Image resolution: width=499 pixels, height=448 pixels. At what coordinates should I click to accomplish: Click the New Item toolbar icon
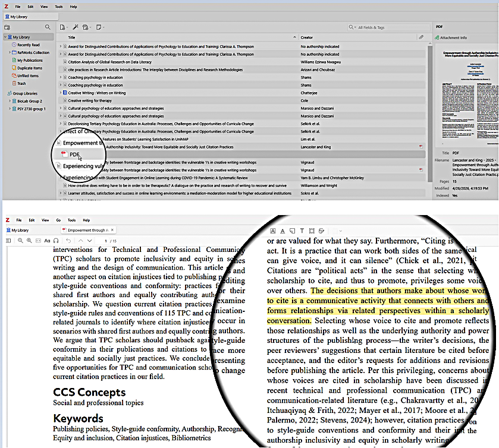[62, 27]
